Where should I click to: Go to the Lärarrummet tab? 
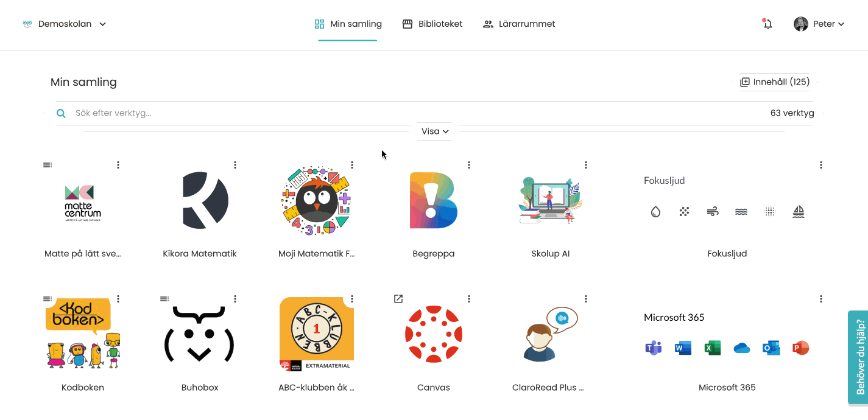(x=519, y=24)
